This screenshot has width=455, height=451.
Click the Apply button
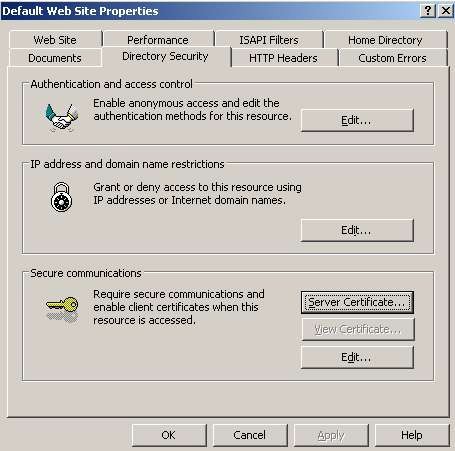coord(331,435)
